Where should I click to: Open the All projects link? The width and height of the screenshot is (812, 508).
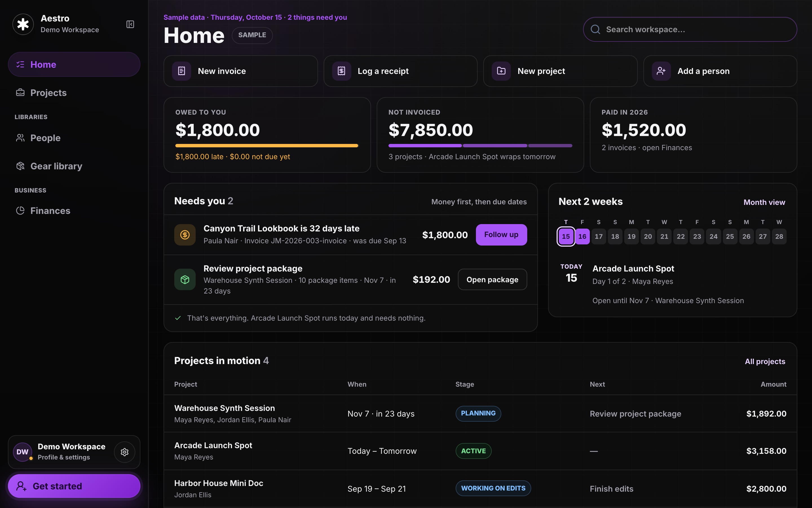coord(765,362)
